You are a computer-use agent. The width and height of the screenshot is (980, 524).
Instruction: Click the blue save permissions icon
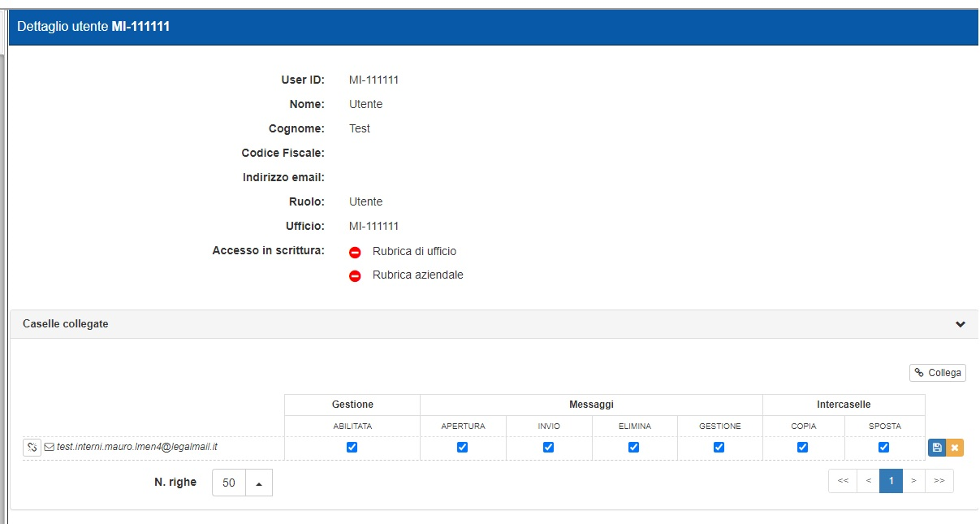click(936, 448)
